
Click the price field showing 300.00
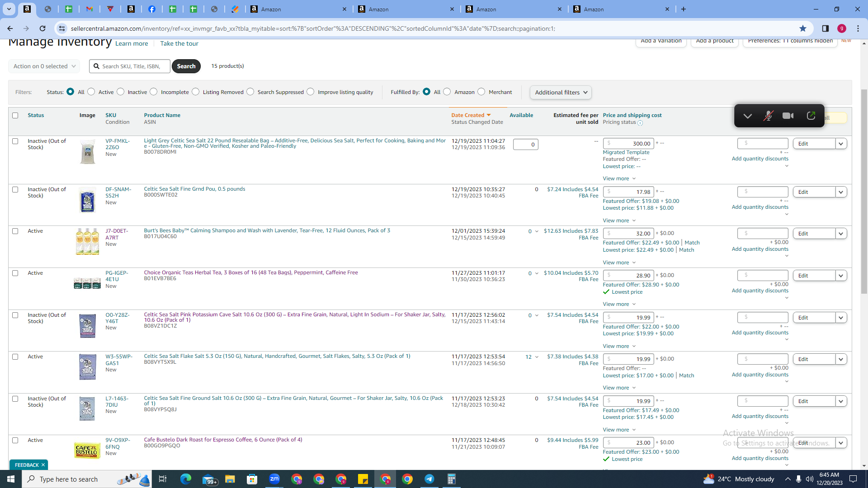628,144
